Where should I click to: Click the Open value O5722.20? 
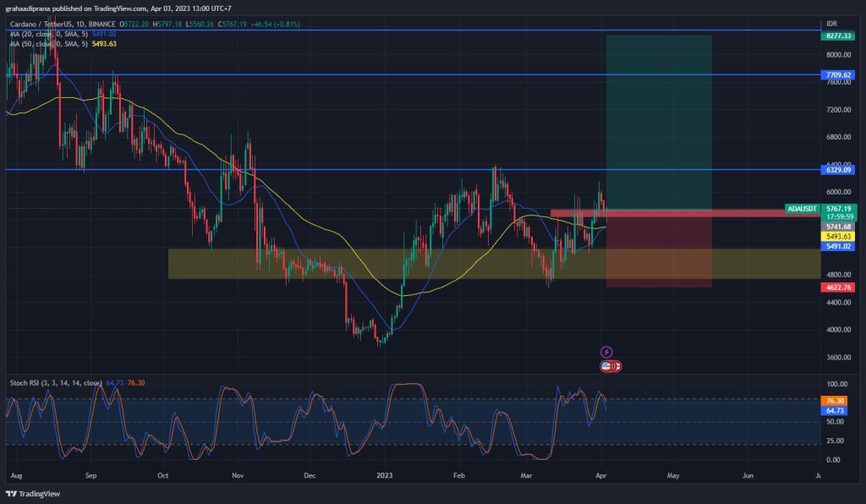pos(135,25)
